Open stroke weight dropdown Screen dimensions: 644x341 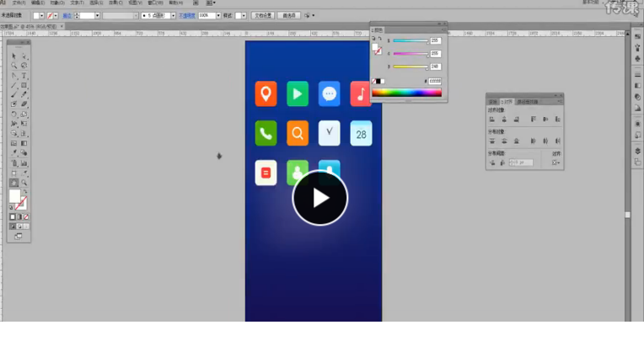97,16
